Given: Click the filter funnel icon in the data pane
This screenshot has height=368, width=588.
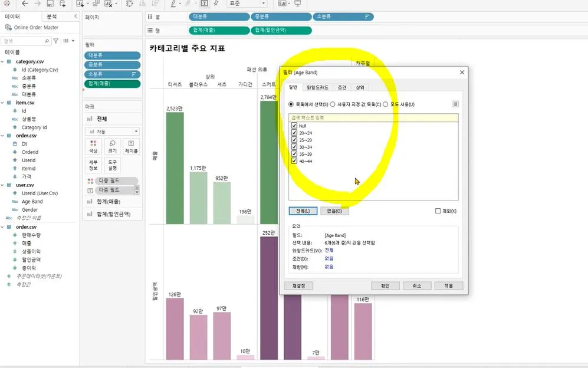Looking at the screenshot, I should 56,41.
